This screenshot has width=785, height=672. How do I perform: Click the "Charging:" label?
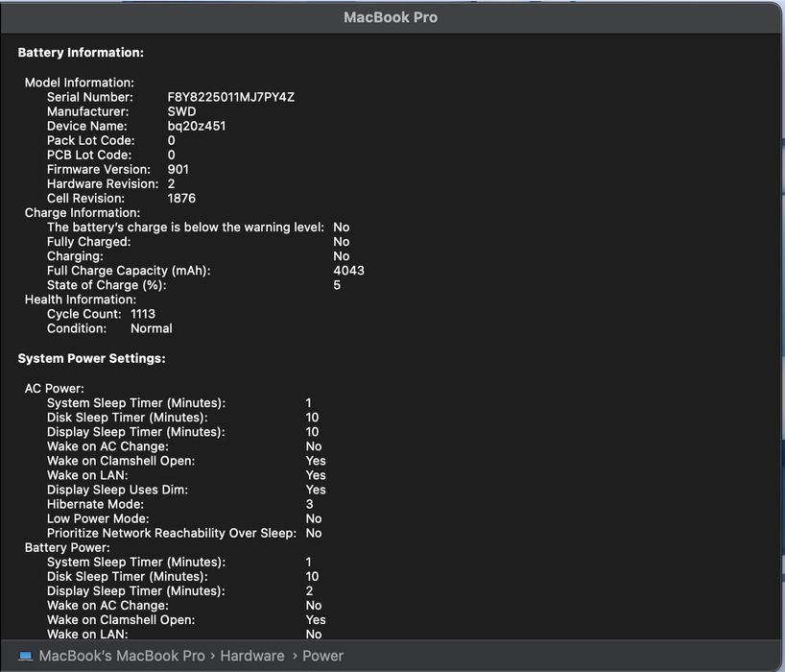point(75,256)
